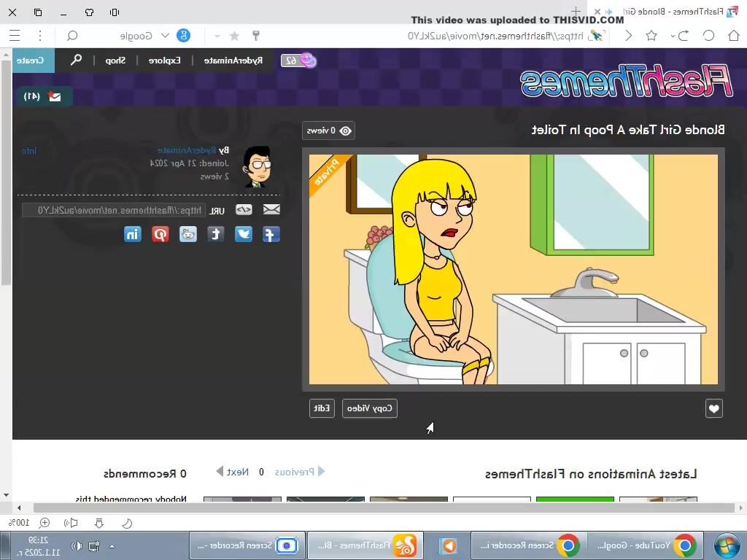Go to Next latest animations page
The height and width of the screenshot is (560, 747).
pos(233,472)
